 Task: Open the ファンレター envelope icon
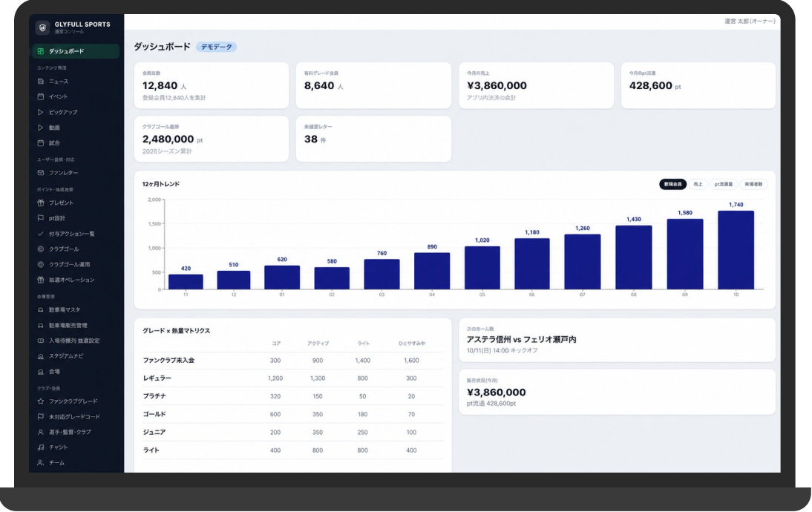coord(40,173)
